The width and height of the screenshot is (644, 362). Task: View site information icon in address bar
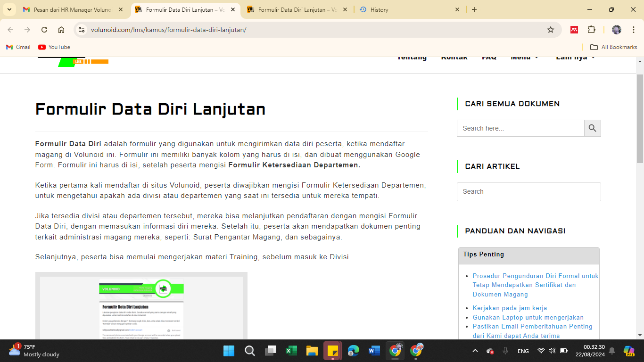point(82,30)
